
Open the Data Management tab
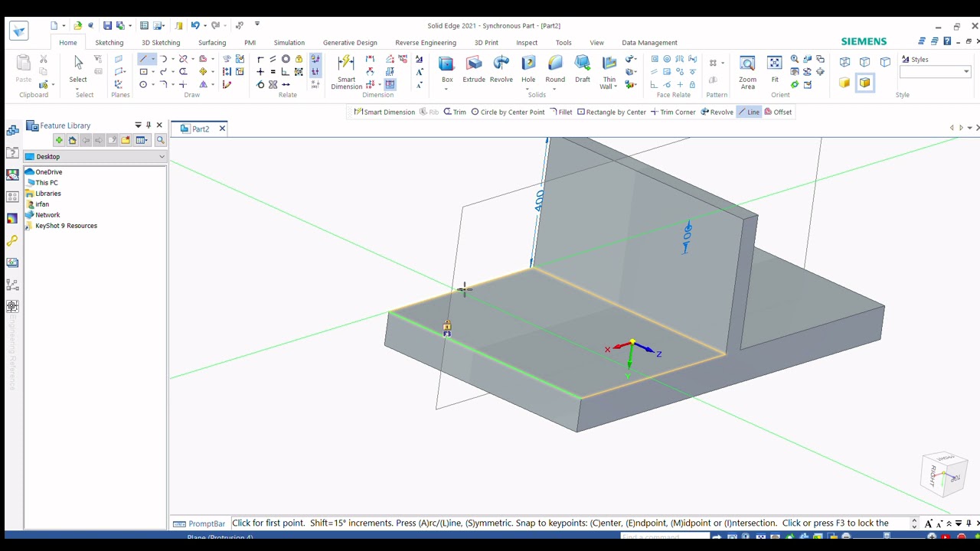pos(649,43)
